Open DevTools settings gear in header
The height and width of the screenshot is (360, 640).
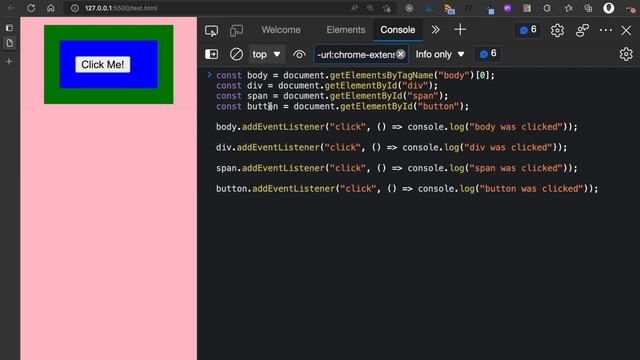pyautogui.click(x=557, y=30)
